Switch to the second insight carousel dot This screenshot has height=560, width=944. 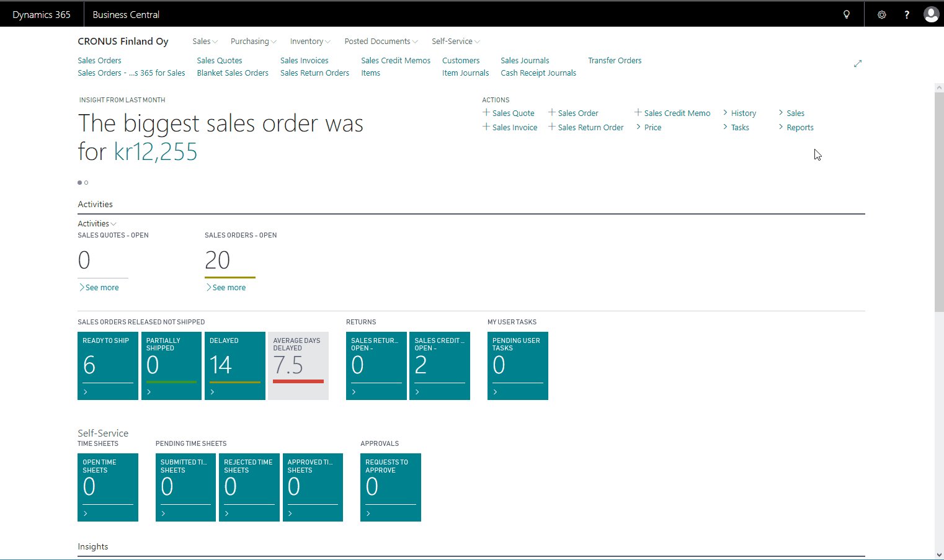tap(86, 182)
